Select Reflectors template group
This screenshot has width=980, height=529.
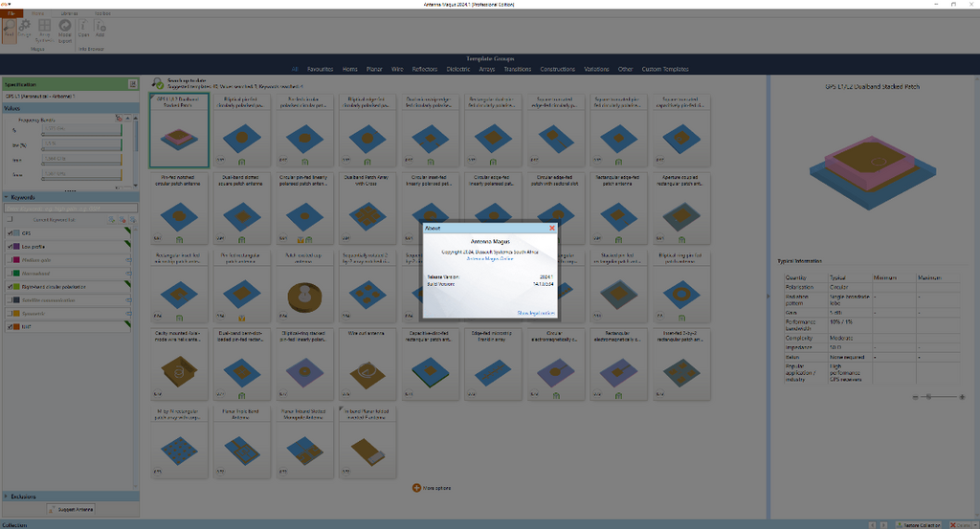424,69
